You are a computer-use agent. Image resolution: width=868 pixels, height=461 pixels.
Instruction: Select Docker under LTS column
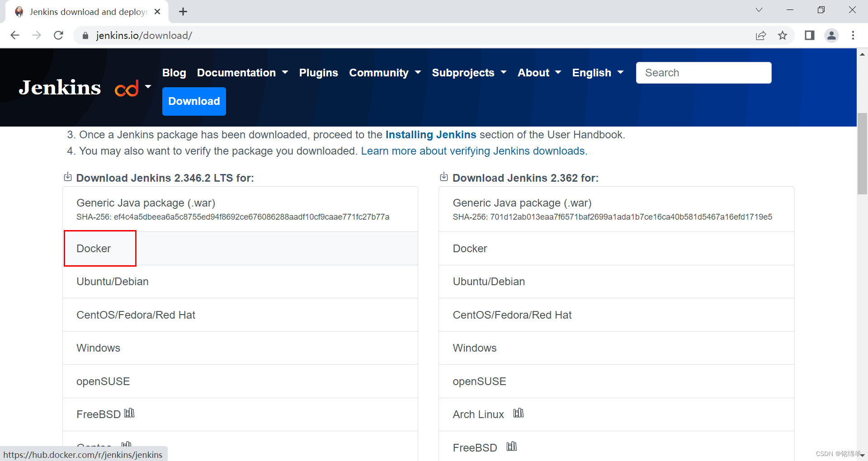(x=240, y=249)
